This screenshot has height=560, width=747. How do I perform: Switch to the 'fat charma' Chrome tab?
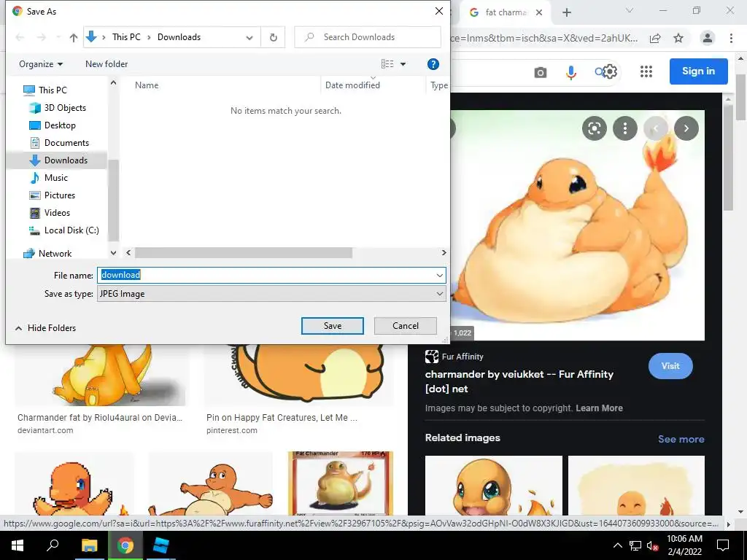pyautogui.click(x=506, y=12)
